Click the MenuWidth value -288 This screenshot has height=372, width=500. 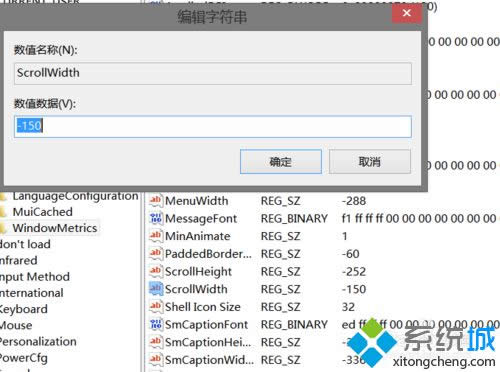tap(354, 201)
